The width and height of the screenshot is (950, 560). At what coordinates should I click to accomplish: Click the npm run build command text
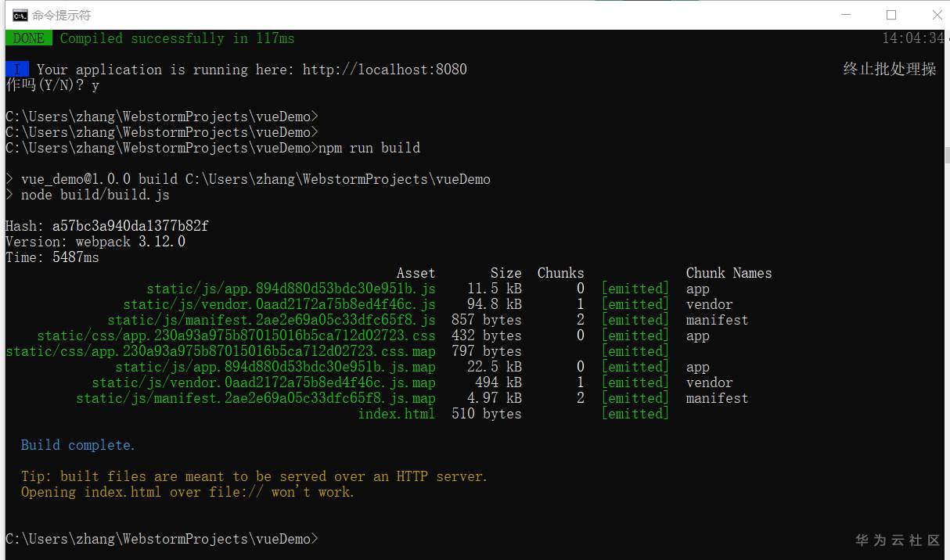[x=369, y=148]
